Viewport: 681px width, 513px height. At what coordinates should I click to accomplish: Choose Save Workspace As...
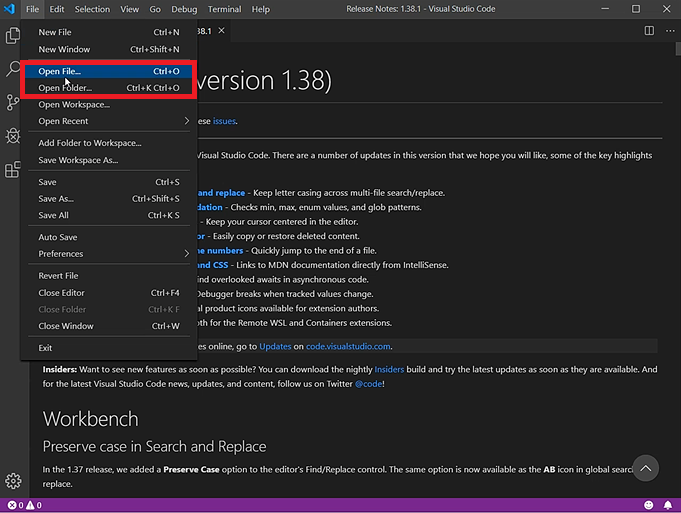tap(109, 160)
